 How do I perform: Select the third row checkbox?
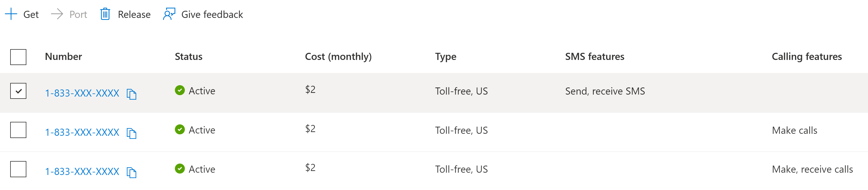[18, 169]
